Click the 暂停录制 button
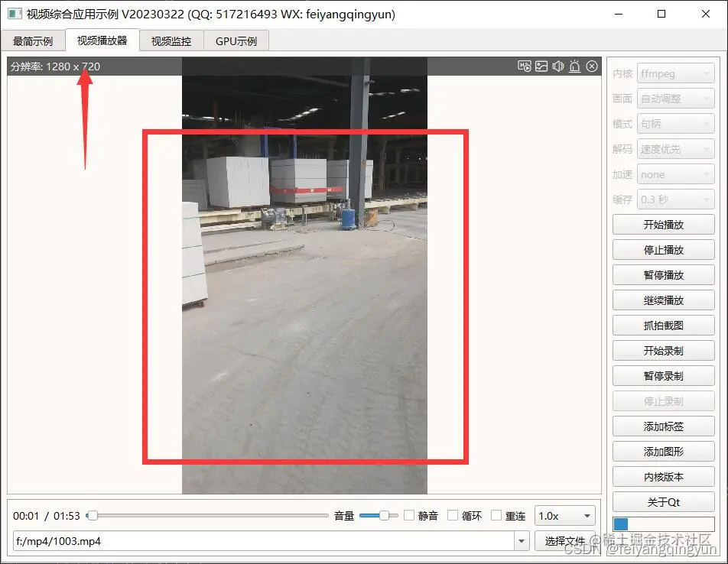Image resolution: width=728 pixels, height=564 pixels. click(x=664, y=376)
